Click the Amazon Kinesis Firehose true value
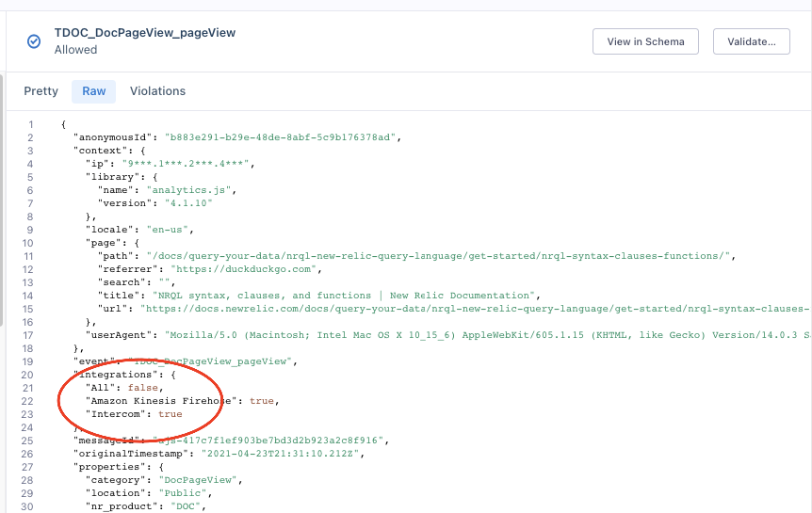The width and height of the screenshot is (812, 513). [x=262, y=401]
